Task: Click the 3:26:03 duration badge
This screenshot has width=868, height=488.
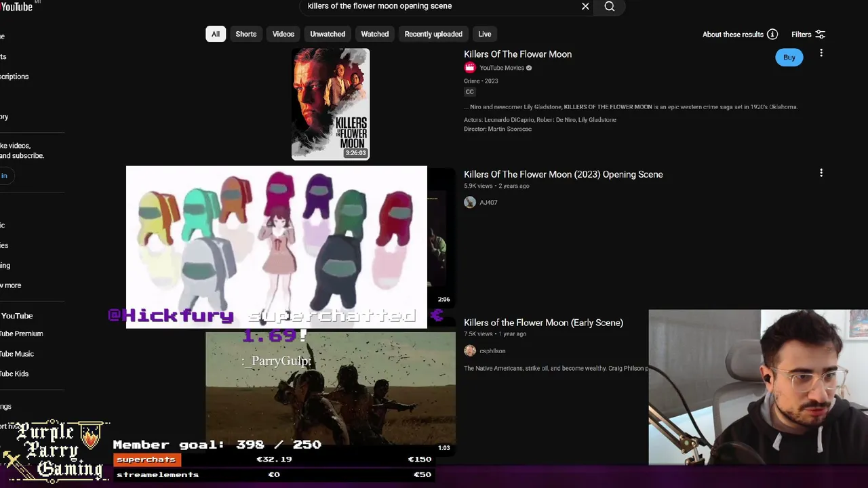Action: pos(355,153)
